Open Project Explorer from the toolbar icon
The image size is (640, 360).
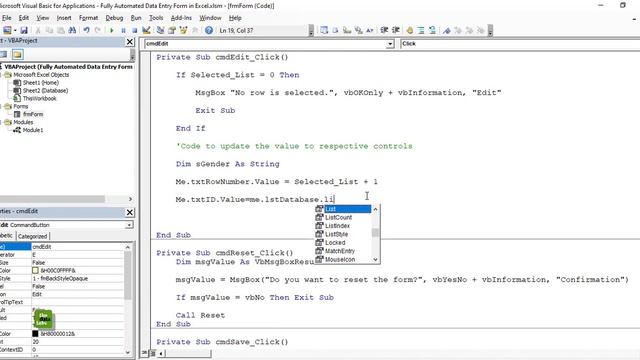coord(160,30)
